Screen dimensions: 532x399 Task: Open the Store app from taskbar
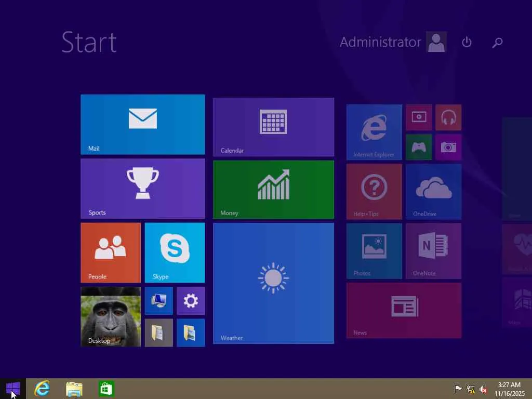click(x=106, y=389)
